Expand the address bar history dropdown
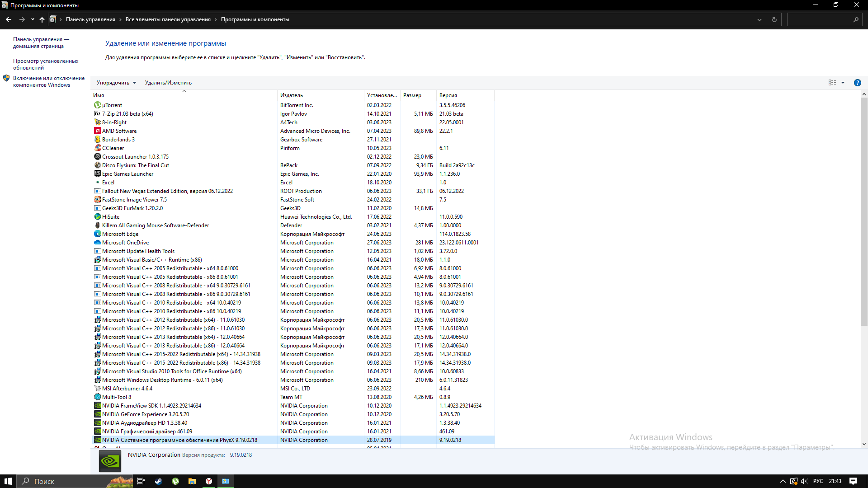 pyautogui.click(x=759, y=19)
